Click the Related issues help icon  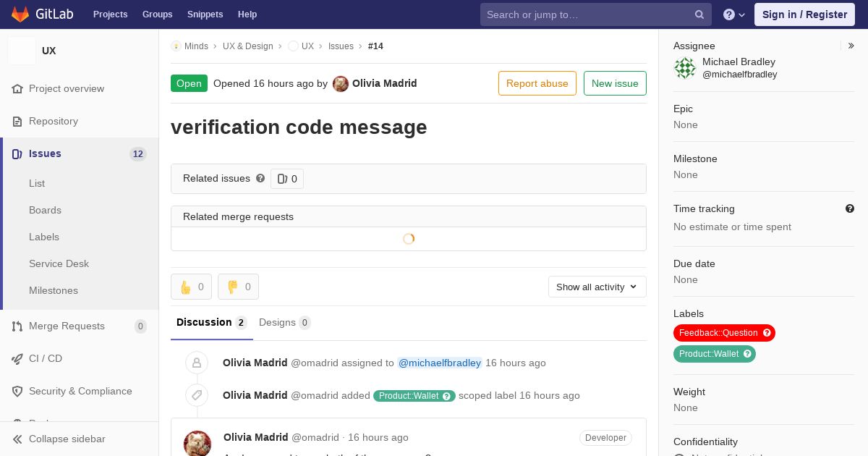[x=260, y=178]
